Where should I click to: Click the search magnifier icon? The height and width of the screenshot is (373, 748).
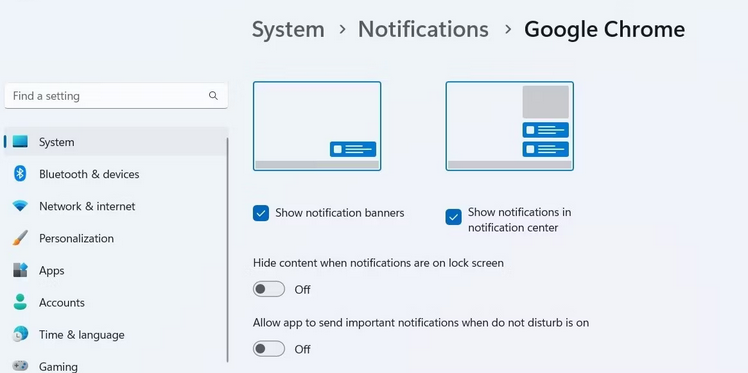pyautogui.click(x=213, y=96)
